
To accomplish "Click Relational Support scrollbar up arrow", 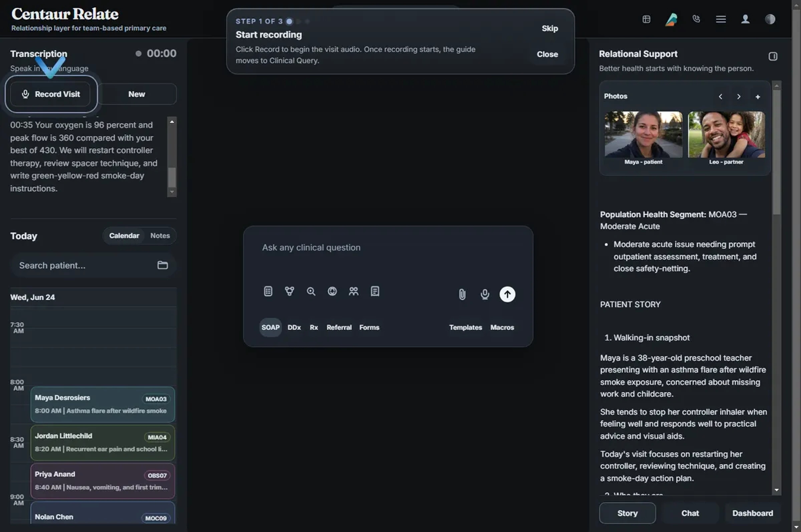I will tap(777, 85).
